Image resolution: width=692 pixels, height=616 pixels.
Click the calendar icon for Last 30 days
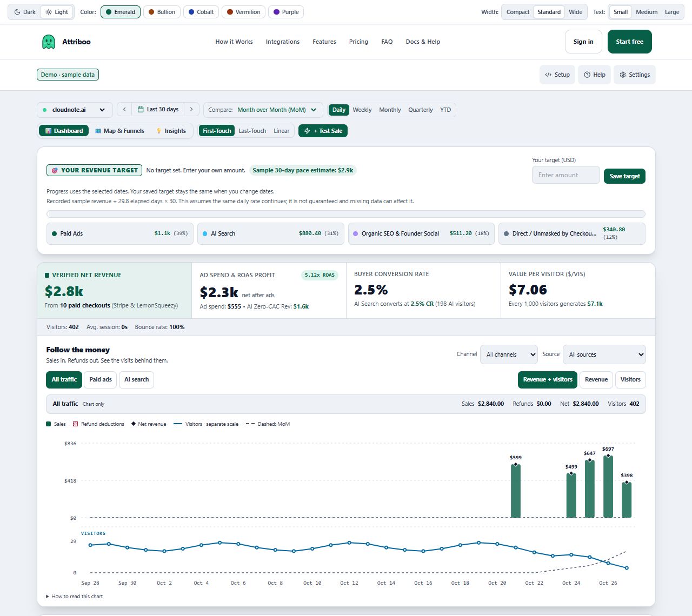tap(141, 110)
